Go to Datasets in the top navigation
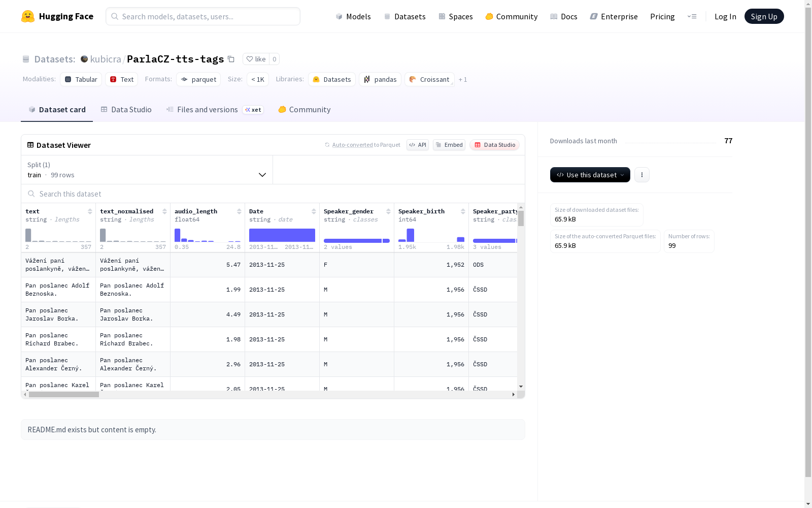 (404, 16)
